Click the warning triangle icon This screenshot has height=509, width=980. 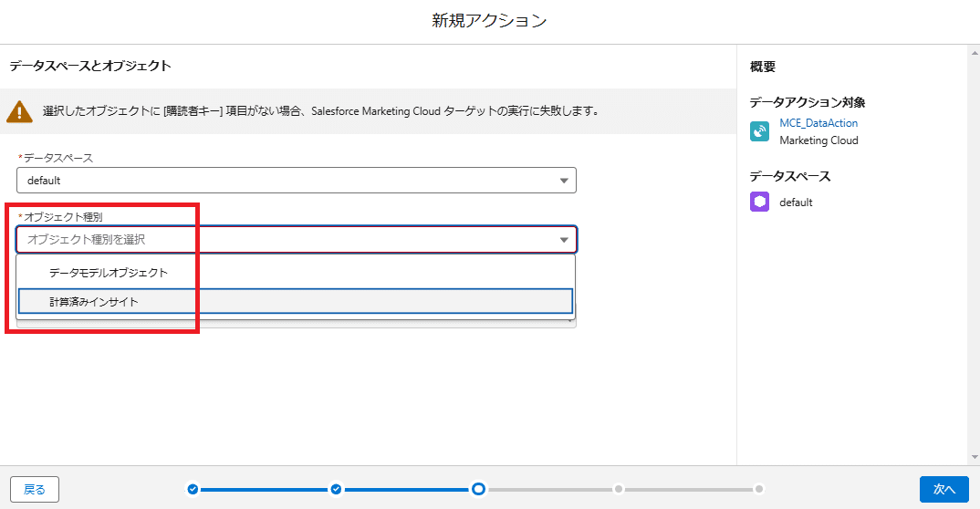click(19, 112)
